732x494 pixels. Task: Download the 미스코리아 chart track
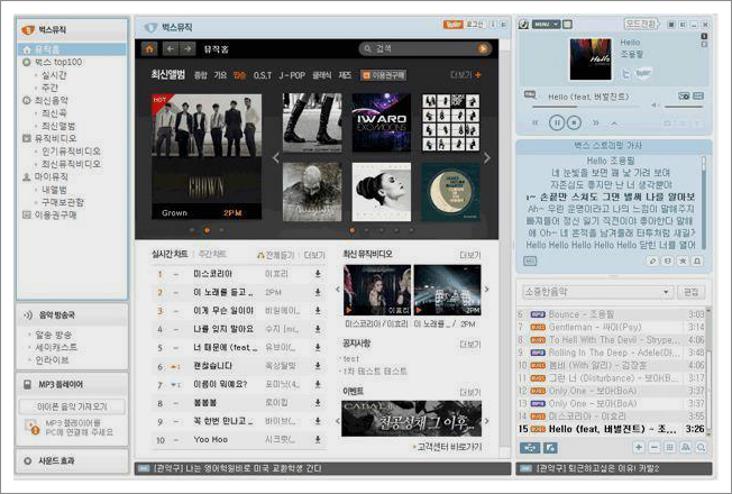[318, 274]
